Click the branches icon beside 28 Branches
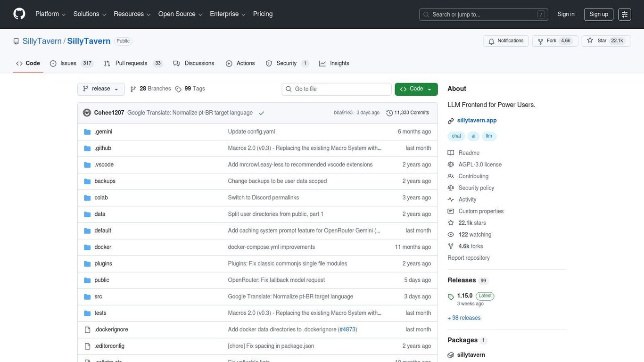The image size is (644, 362). (x=133, y=89)
